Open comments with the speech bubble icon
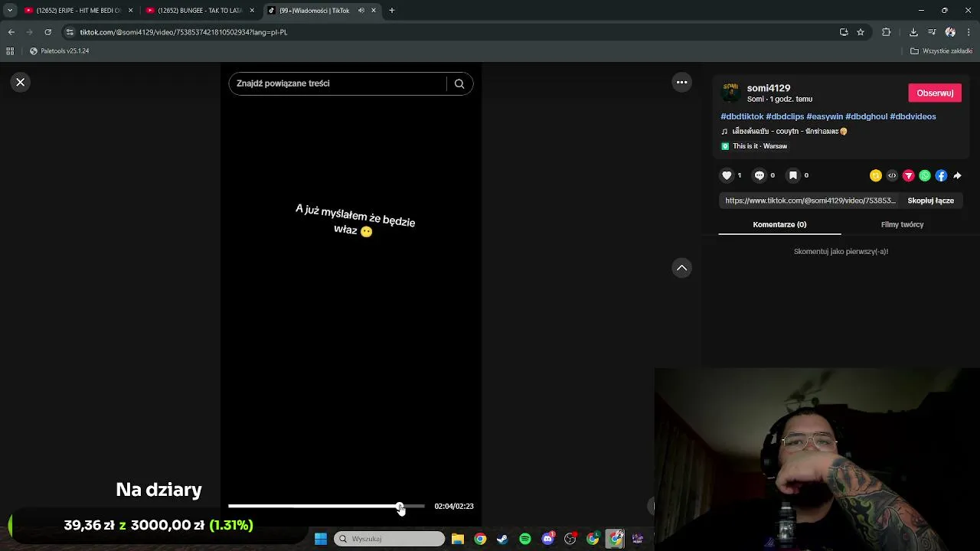The image size is (980, 551). [759, 175]
